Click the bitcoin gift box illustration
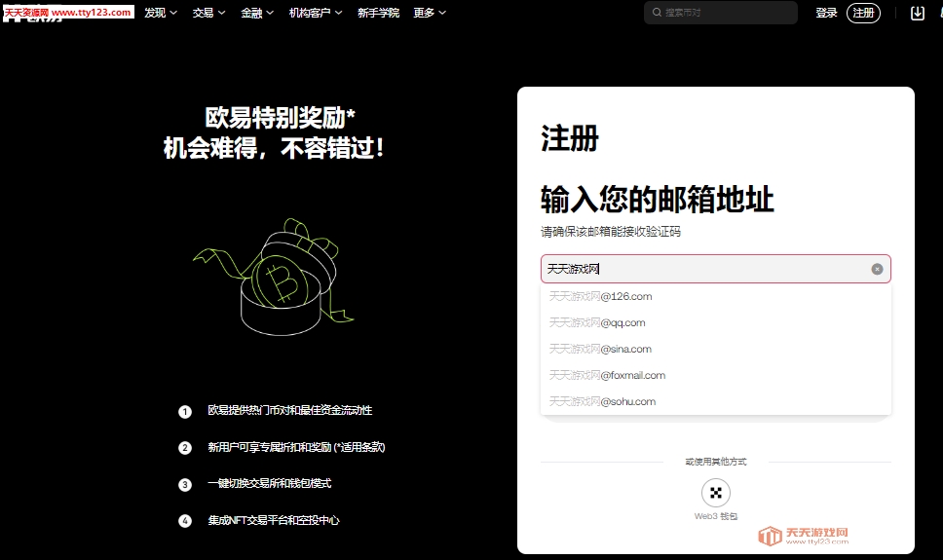943x560 pixels. point(274,277)
